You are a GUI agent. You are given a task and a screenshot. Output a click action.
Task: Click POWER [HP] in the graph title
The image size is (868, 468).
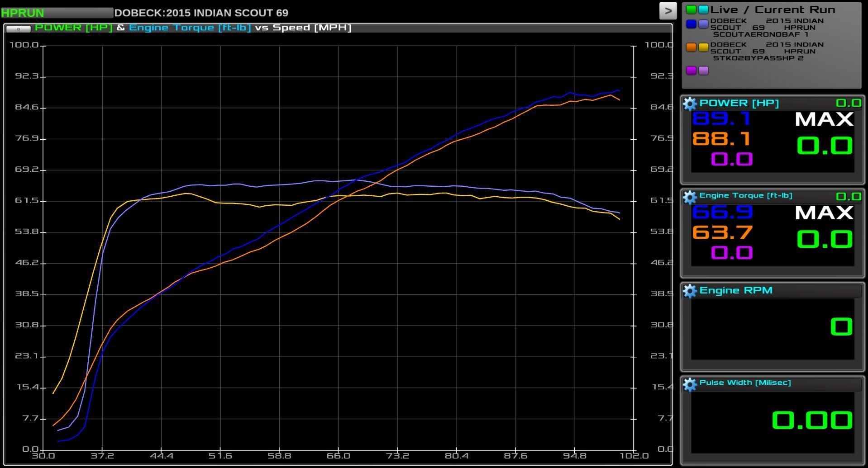coord(74,28)
